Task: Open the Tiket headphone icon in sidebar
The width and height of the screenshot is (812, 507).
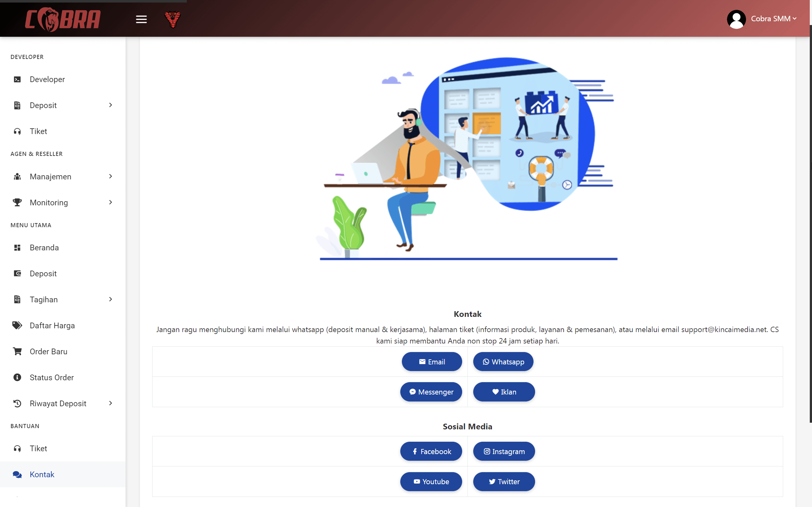Action: [17, 131]
